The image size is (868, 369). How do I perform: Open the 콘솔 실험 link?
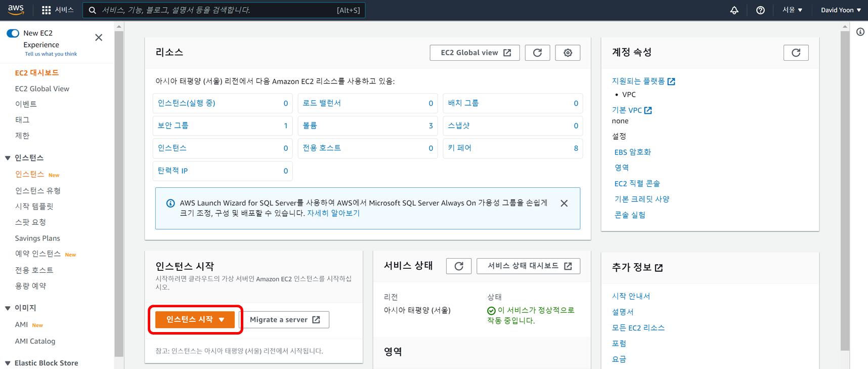click(630, 215)
